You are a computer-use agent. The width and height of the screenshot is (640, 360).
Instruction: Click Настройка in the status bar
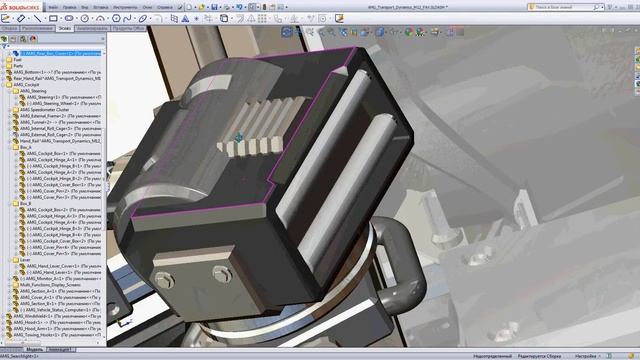coord(586,356)
